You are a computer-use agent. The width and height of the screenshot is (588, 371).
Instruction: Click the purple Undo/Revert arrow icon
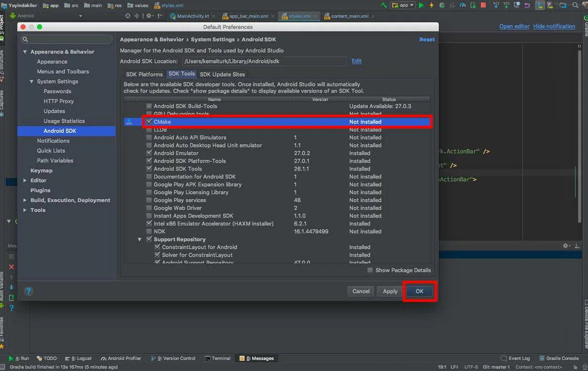click(x=527, y=5)
